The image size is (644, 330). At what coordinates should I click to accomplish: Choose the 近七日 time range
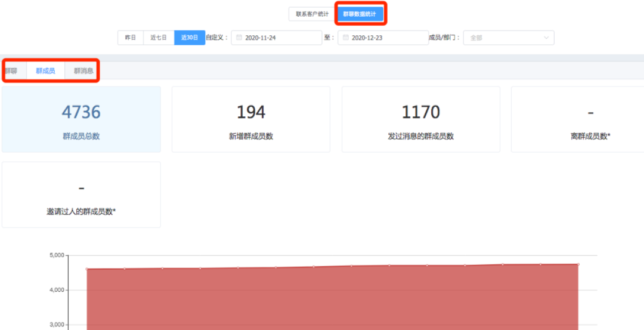point(159,38)
